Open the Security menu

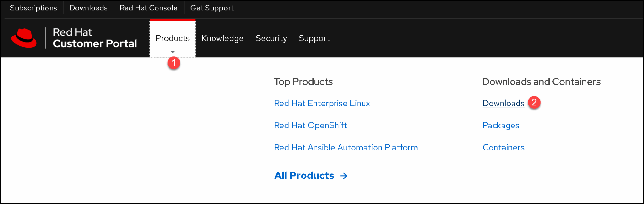pos(271,38)
